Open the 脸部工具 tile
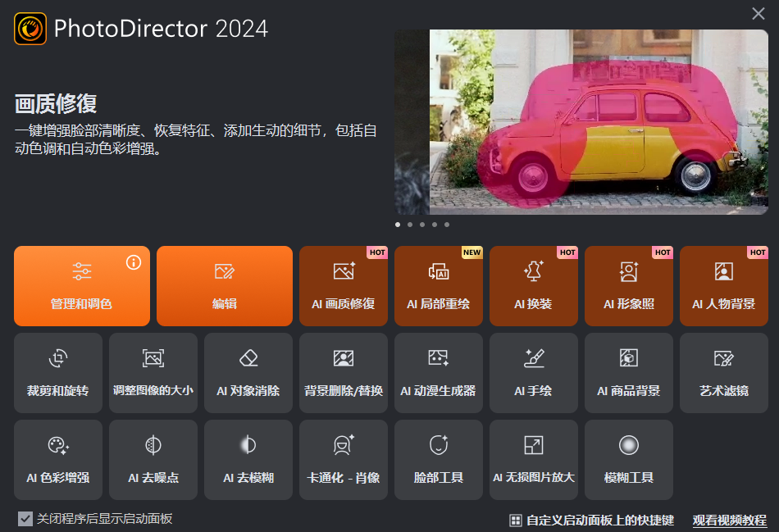 438,460
